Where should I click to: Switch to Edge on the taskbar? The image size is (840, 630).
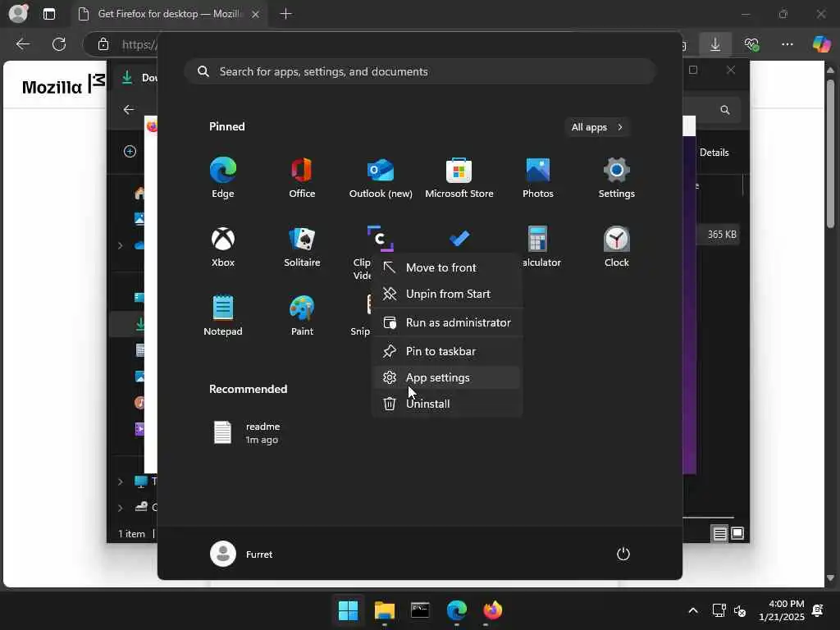point(456,610)
